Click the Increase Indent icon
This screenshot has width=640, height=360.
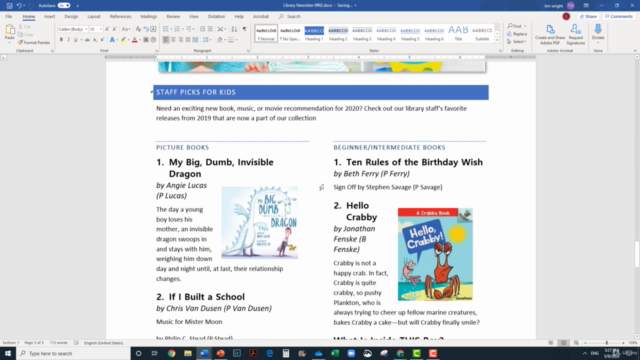pos(210,29)
